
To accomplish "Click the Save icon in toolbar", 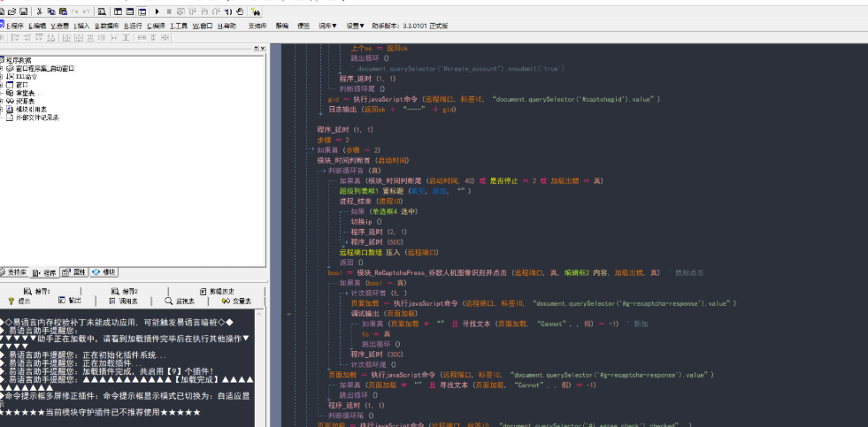I will 23,11.
